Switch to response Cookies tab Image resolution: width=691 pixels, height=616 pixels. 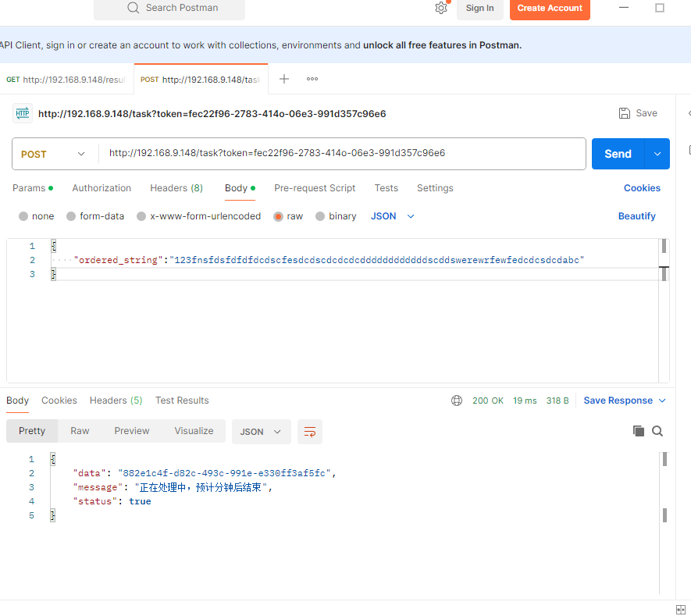pos(59,400)
